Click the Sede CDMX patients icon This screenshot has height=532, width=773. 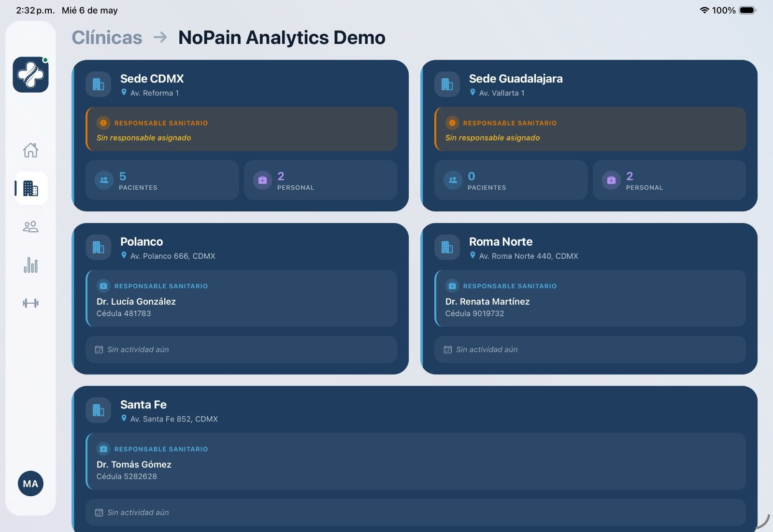tap(104, 181)
